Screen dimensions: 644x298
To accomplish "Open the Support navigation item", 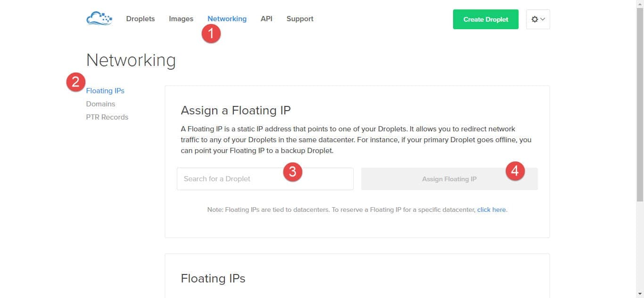I will pyautogui.click(x=300, y=19).
